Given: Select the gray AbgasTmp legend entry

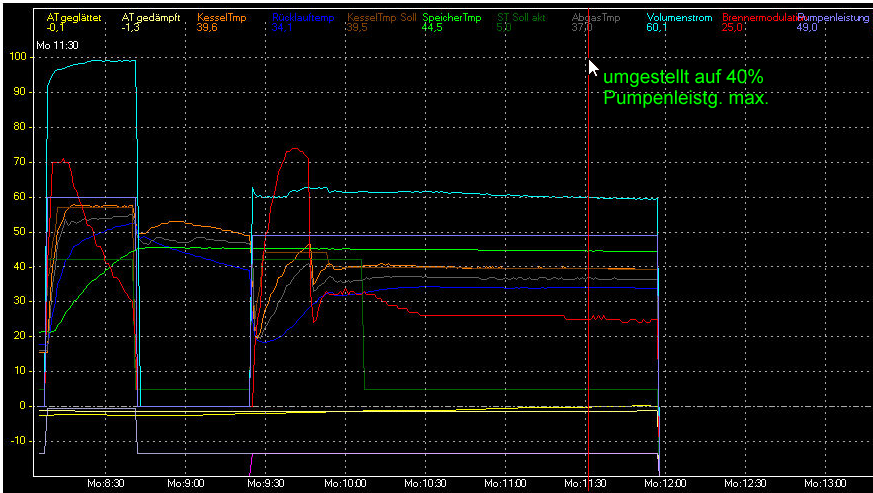Looking at the screenshot, I should tap(597, 18).
